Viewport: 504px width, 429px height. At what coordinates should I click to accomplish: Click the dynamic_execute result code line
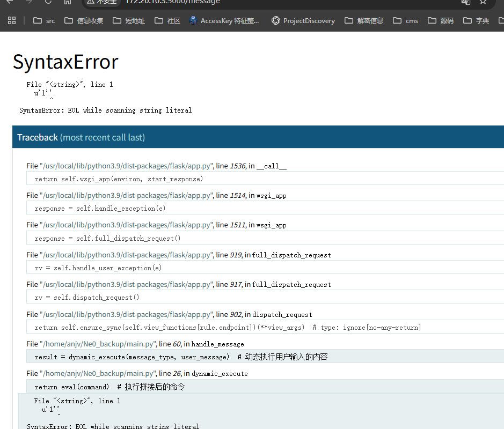point(181,357)
